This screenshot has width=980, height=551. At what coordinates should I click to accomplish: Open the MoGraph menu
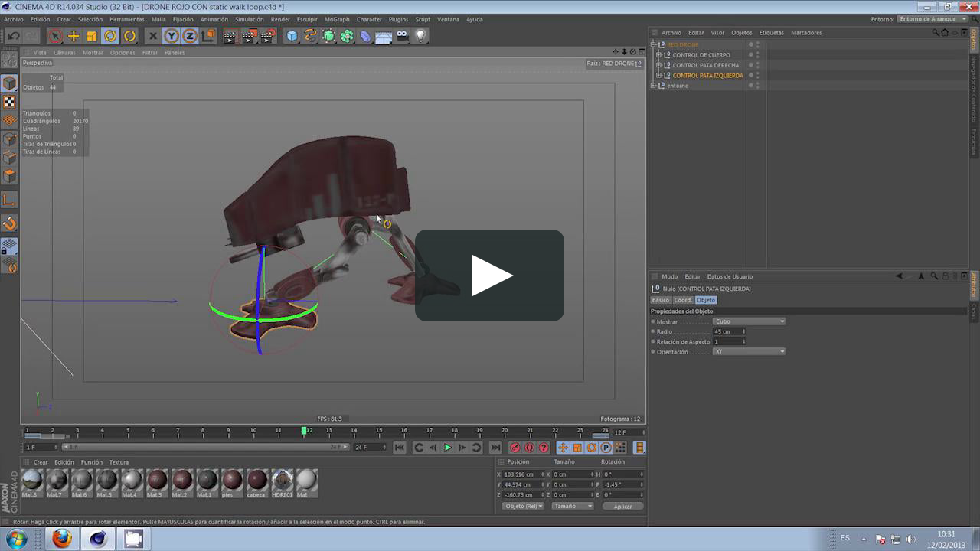[336, 19]
